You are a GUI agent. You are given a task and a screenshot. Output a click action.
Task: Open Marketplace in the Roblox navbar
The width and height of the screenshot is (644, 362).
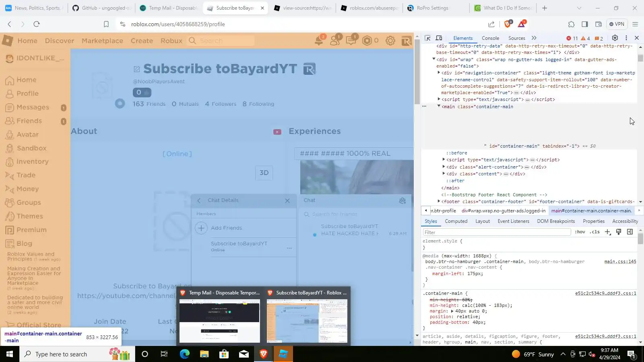click(102, 41)
